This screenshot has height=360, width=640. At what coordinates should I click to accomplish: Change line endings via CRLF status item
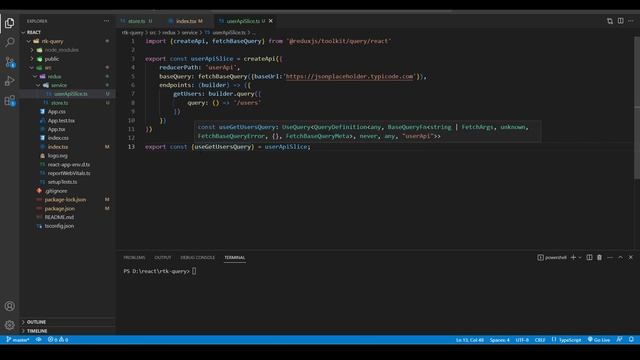coord(540,340)
